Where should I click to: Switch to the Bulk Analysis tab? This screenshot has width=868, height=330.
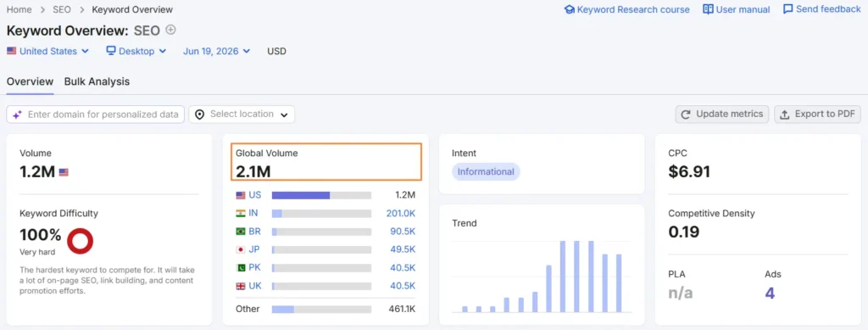pos(97,81)
